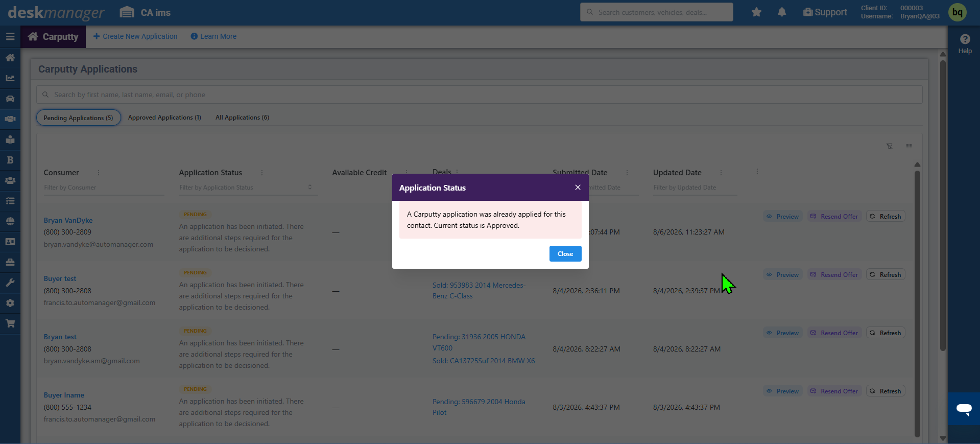Open the chat bubble widget

[964, 409]
